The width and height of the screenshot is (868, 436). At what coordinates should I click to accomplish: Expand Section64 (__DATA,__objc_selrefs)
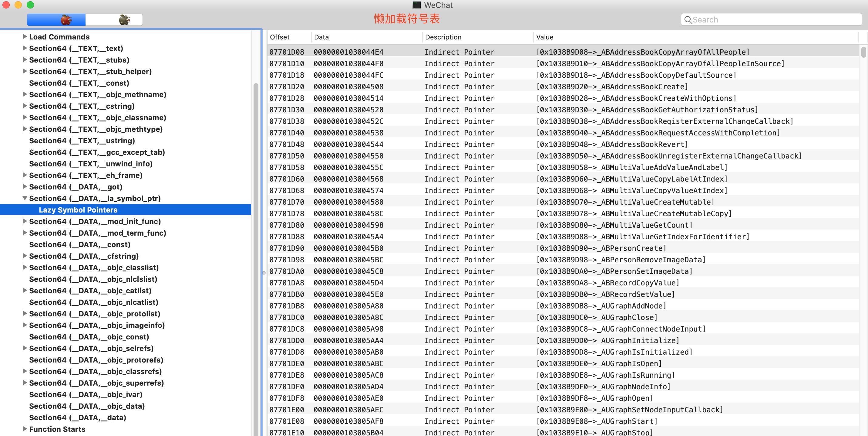click(25, 348)
